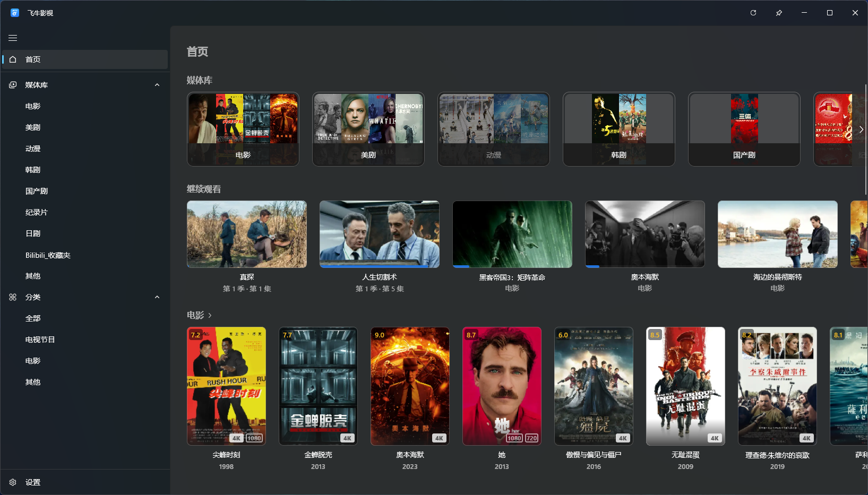Collapse the 分类 section chevron
This screenshot has width=868, height=495.
157,297
